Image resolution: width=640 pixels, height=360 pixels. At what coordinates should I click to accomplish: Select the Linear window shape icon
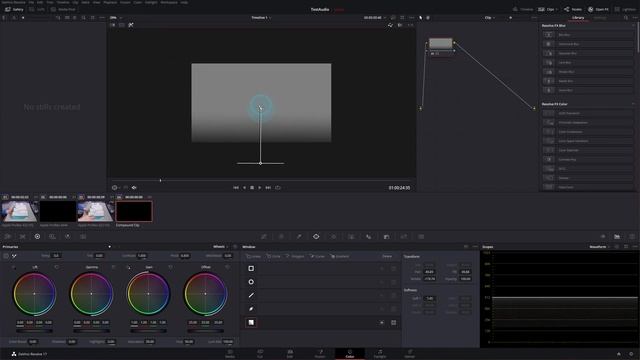(x=251, y=268)
